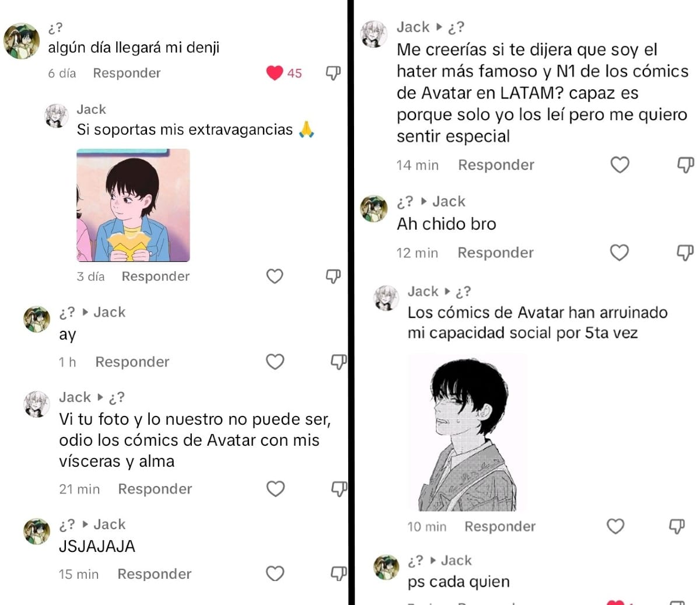Open the black-and-white manga crying image
The height and width of the screenshot is (605, 700).
468,432
